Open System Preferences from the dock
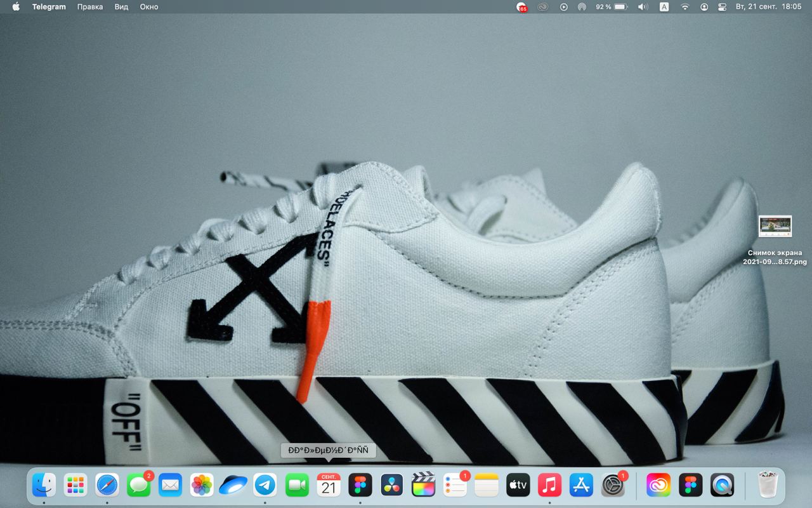 pos(613,485)
